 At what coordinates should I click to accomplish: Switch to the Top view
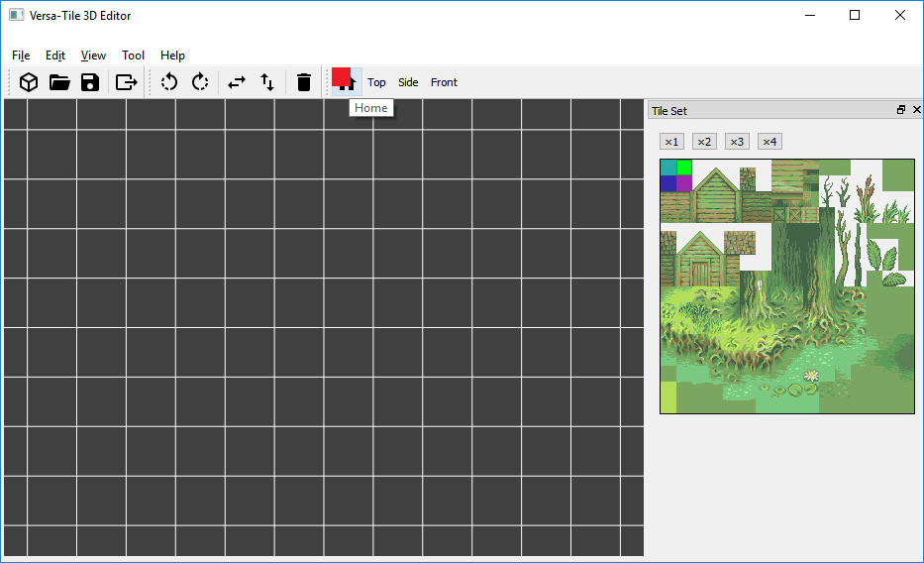pyautogui.click(x=376, y=82)
